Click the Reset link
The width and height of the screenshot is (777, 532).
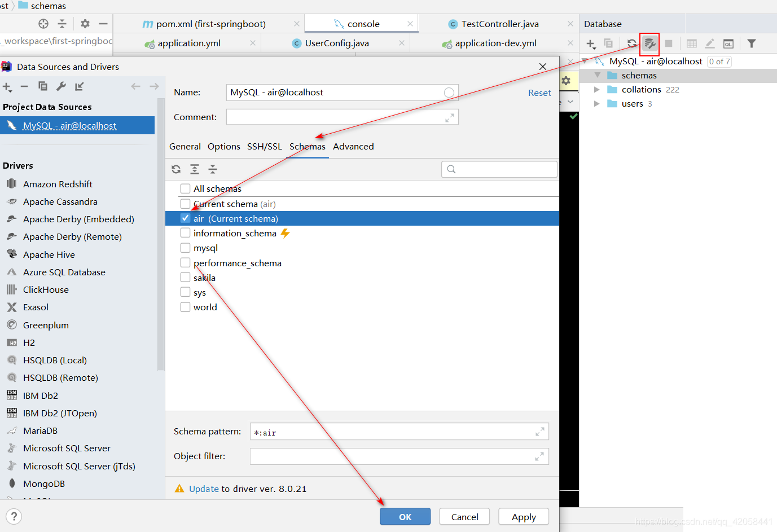[x=539, y=93]
